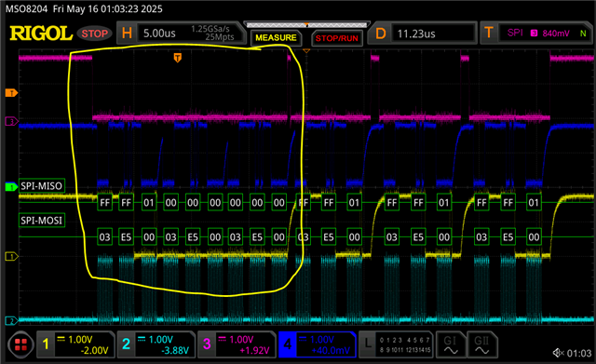The image size is (596, 364).
Task: Open the horizontal timebase H menu
Action: (x=127, y=34)
